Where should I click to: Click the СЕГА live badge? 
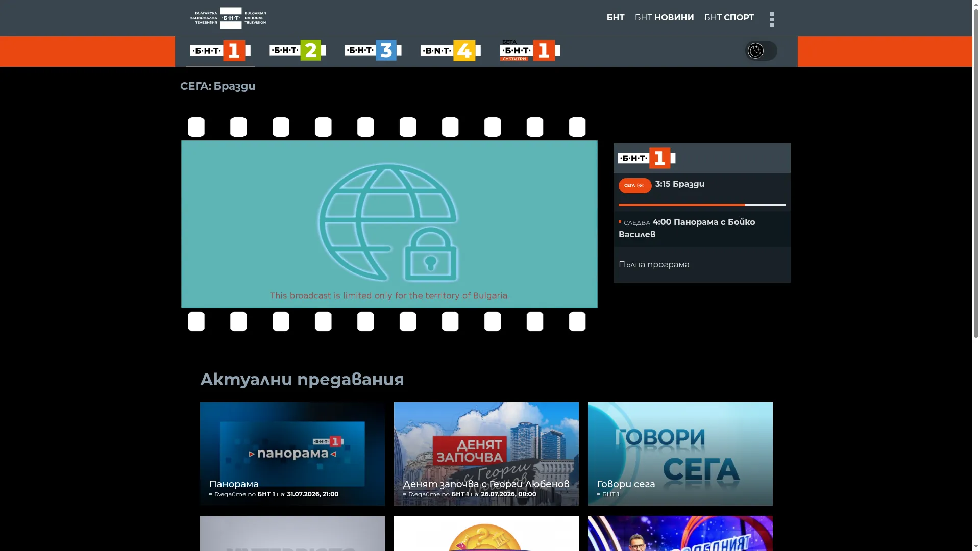click(x=635, y=186)
